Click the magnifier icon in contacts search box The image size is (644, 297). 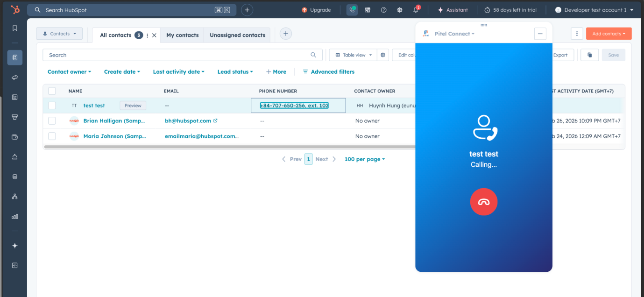(313, 55)
